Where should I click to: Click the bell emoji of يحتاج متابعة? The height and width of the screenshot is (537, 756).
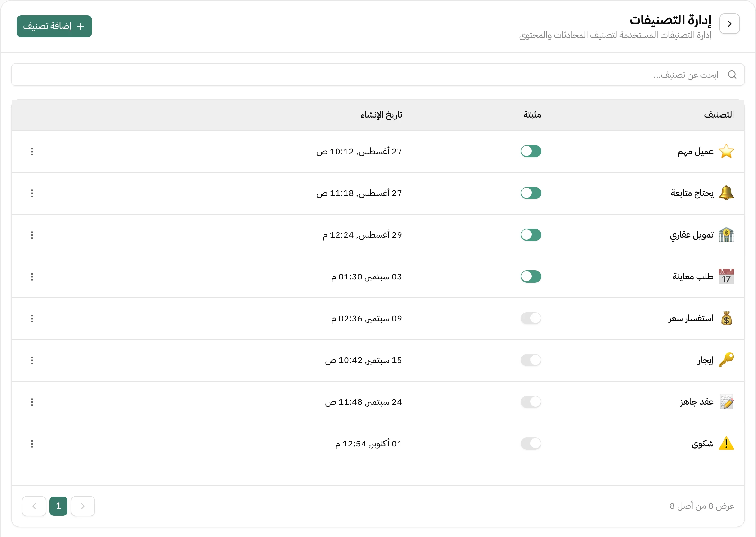pos(726,193)
